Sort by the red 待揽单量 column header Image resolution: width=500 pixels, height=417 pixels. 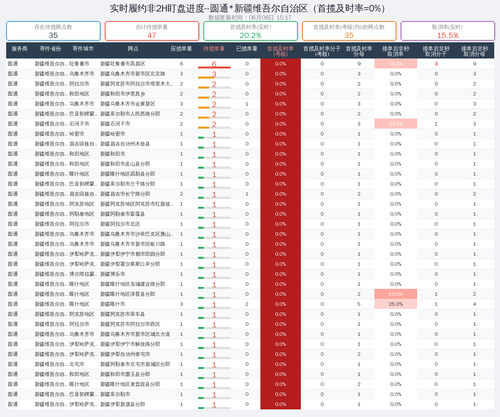[x=214, y=49]
